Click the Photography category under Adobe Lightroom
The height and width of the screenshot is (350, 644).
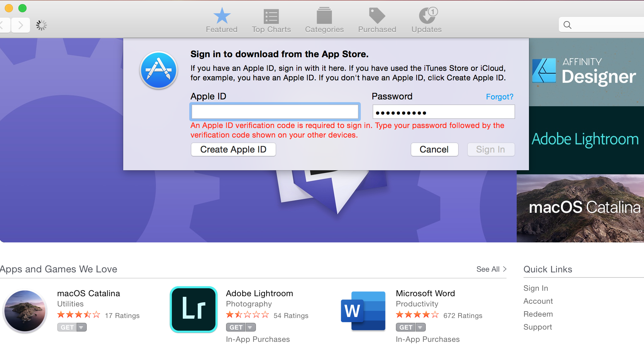[249, 304]
